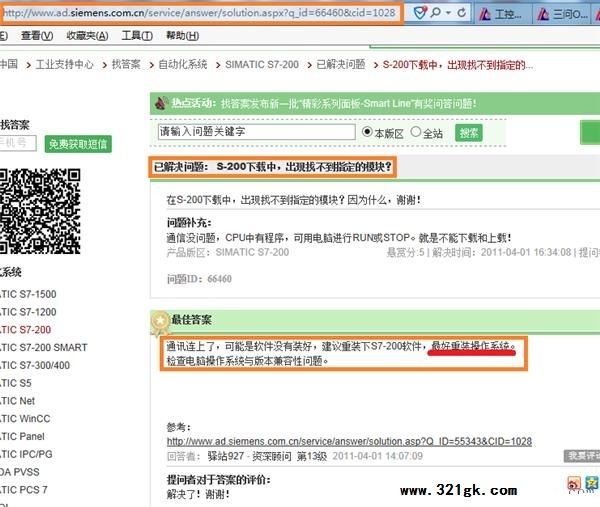Click the 最佳答案 heading text
Viewport: 600px width, 507px height.
point(191,320)
